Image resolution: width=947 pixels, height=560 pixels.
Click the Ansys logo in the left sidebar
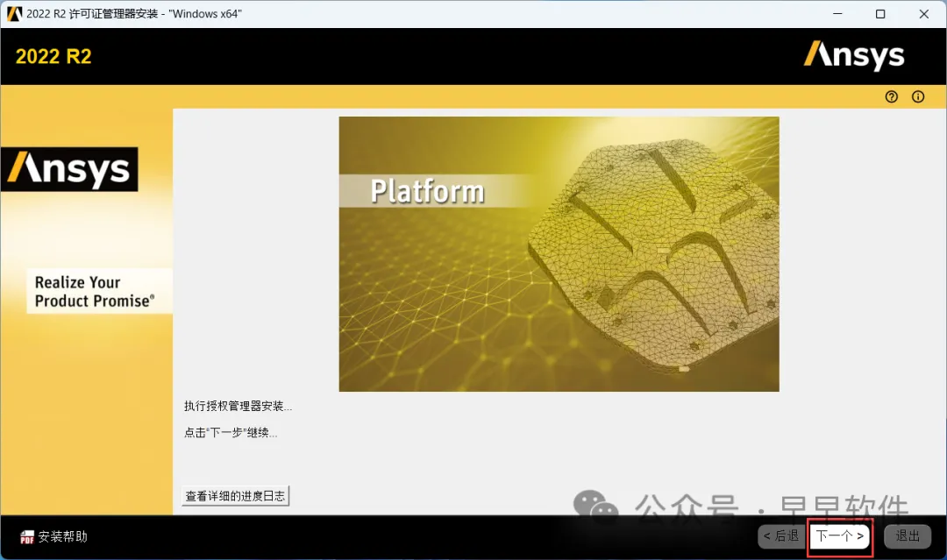[69, 169]
